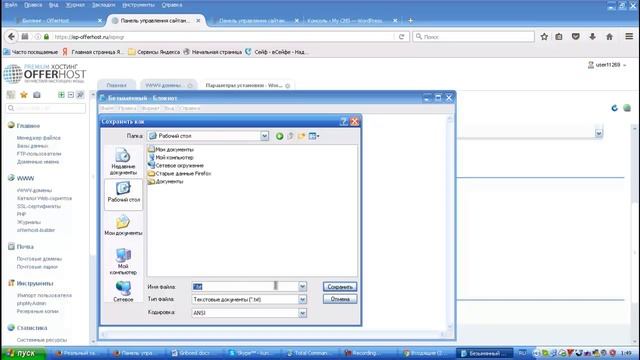Collapse the Главное section in sidebar

coord(28,126)
